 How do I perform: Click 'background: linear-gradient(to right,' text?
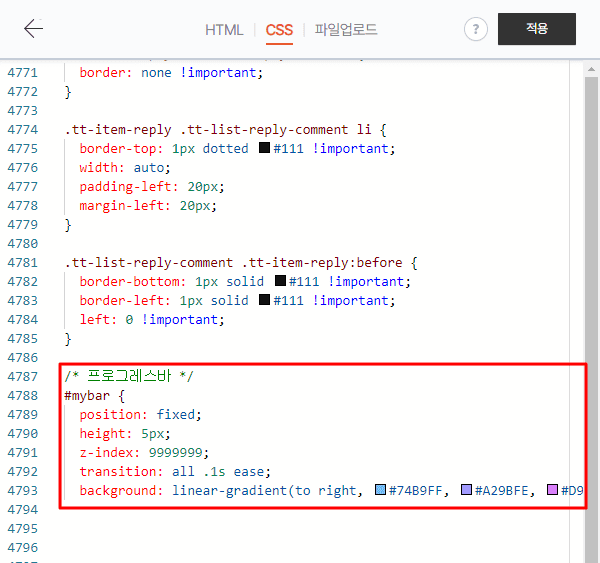(221, 491)
